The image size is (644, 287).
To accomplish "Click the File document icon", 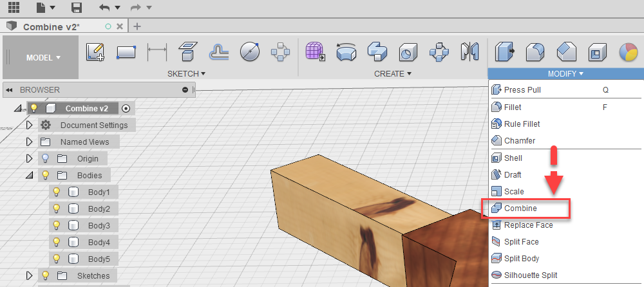I will [x=41, y=7].
